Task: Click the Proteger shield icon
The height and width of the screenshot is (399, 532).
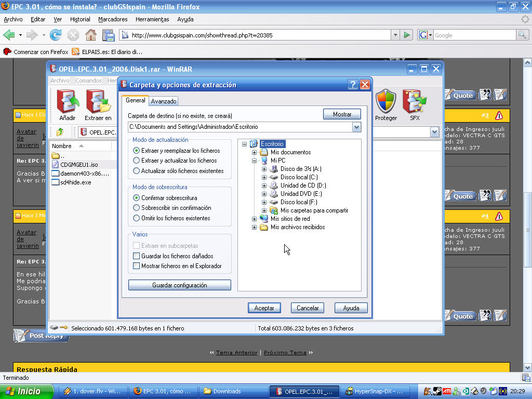Action: (x=385, y=103)
